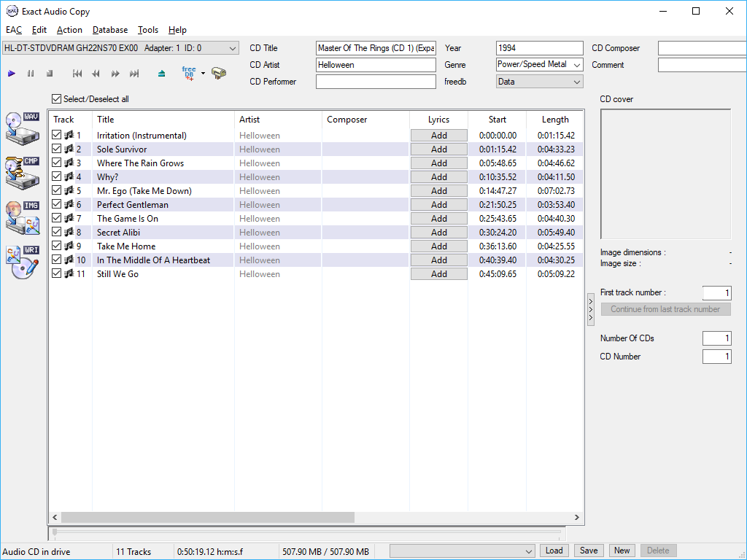Sort by Title column header
This screenshot has width=747, height=560.
pyautogui.click(x=163, y=120)
